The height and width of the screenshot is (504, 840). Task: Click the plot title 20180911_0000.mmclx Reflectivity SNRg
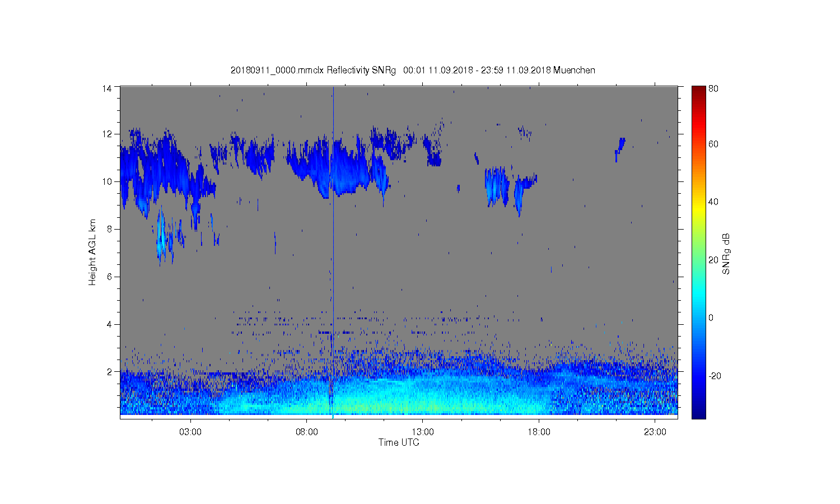click(313, 71)
